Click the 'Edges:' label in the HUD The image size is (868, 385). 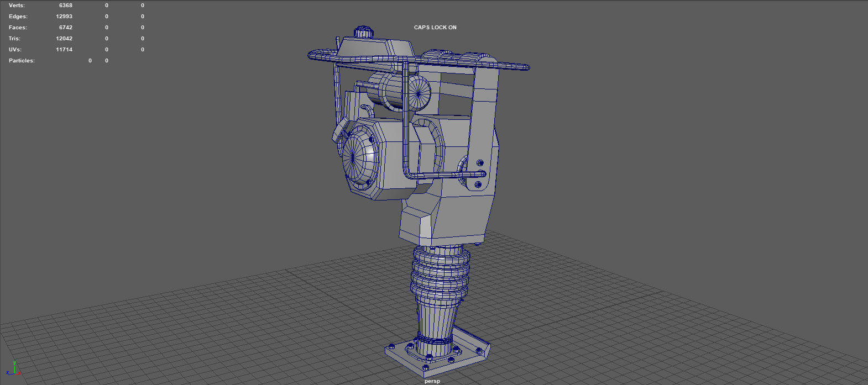18,17
